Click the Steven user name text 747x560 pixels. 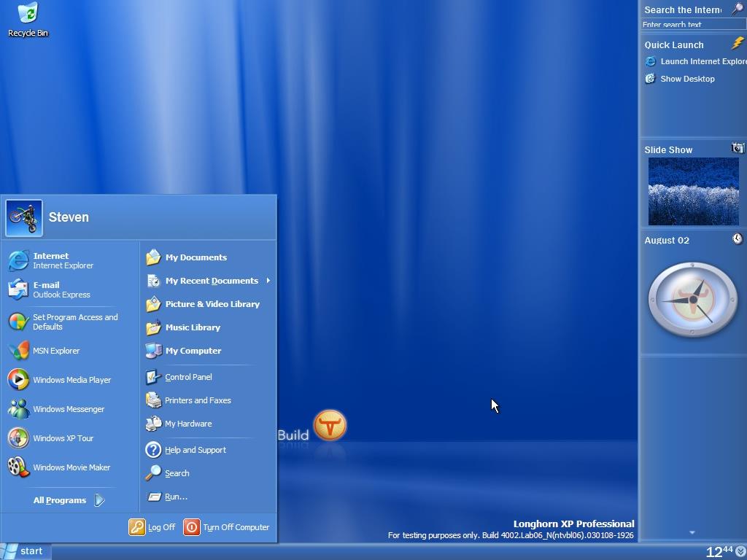point(69,217)
